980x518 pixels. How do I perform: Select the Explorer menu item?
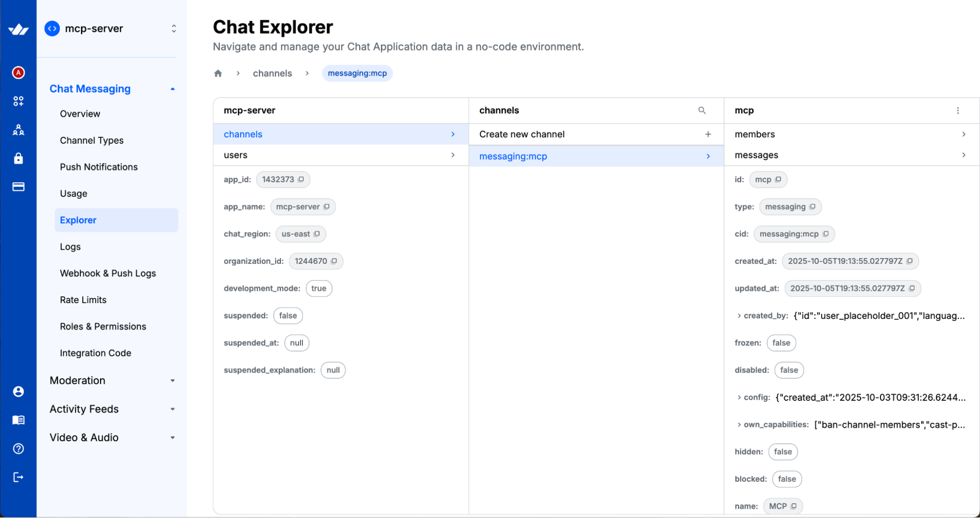[78, 220]
